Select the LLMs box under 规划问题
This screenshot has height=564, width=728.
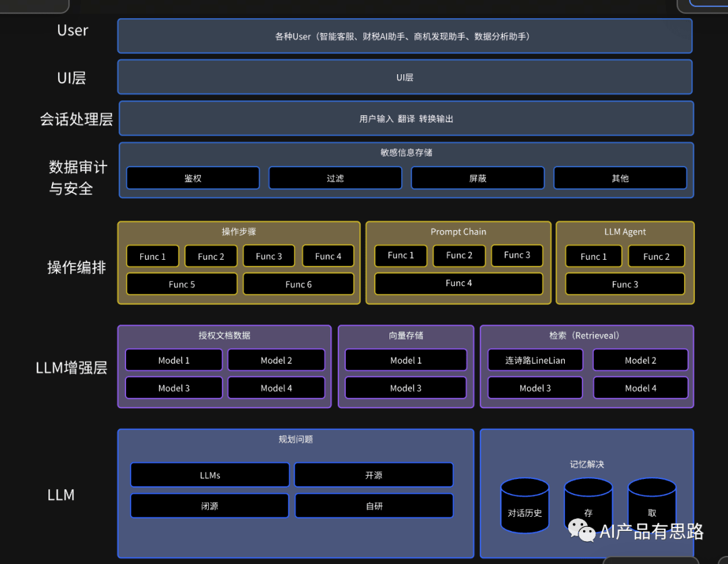[x=210, y=475]
